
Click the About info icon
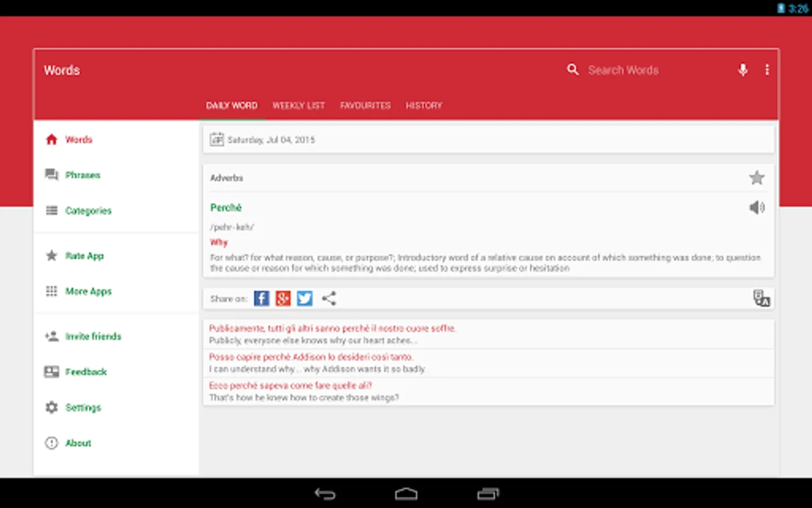click(x=51, y=443)
